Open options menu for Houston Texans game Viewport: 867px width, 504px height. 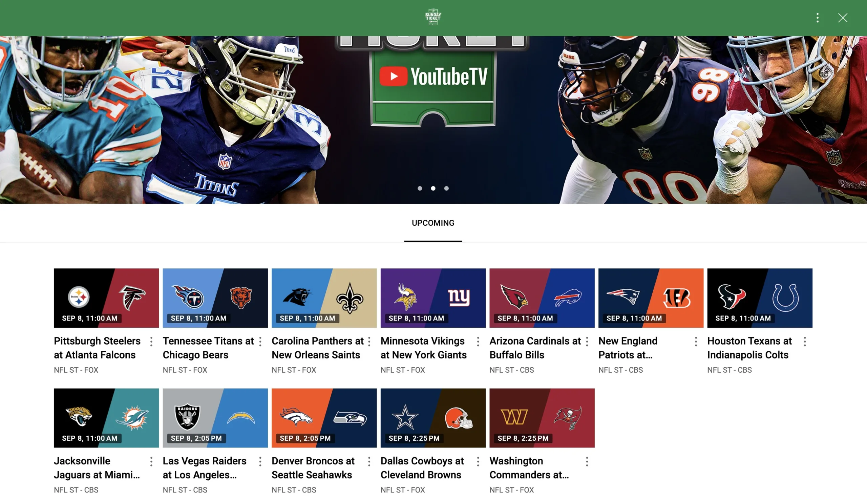805,342
